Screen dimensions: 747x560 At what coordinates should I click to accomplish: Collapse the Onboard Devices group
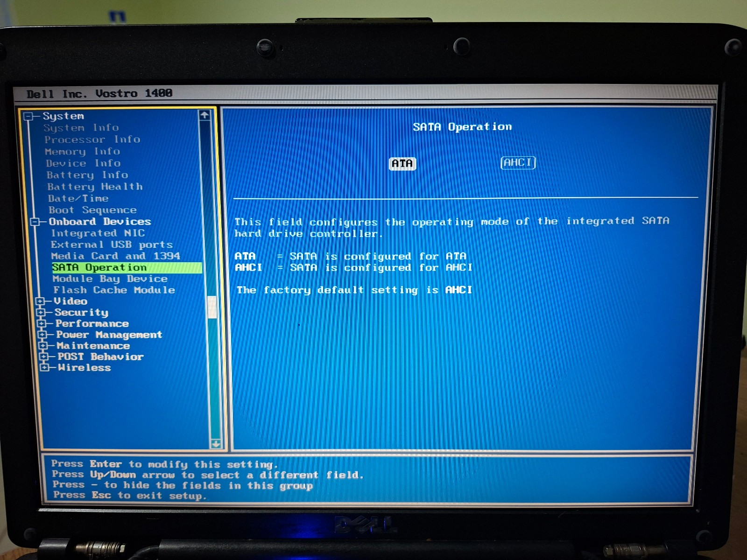click(x=35, y=222)
